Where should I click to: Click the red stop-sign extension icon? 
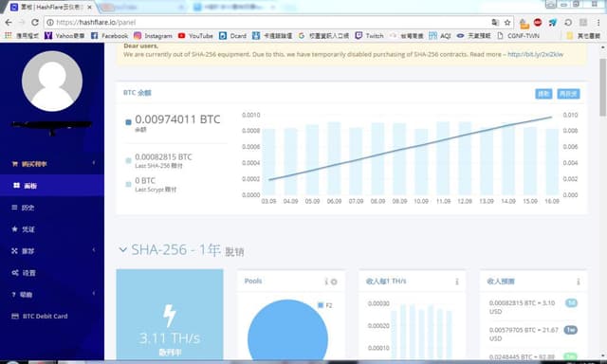click(x=538, y=23)
